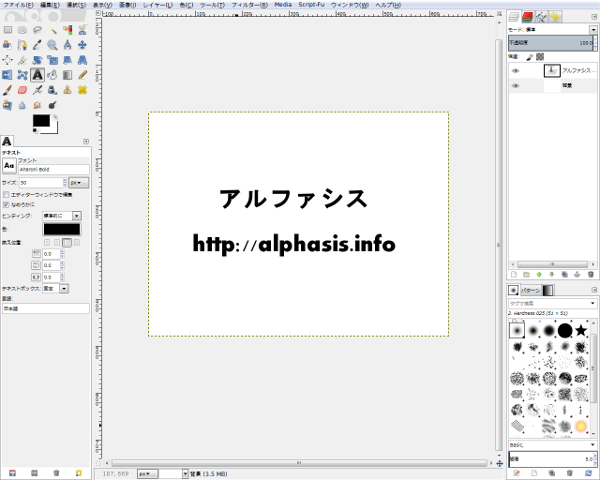Select the Paths tool
This screenshot has width=600, height=480.
coord(23,45)
